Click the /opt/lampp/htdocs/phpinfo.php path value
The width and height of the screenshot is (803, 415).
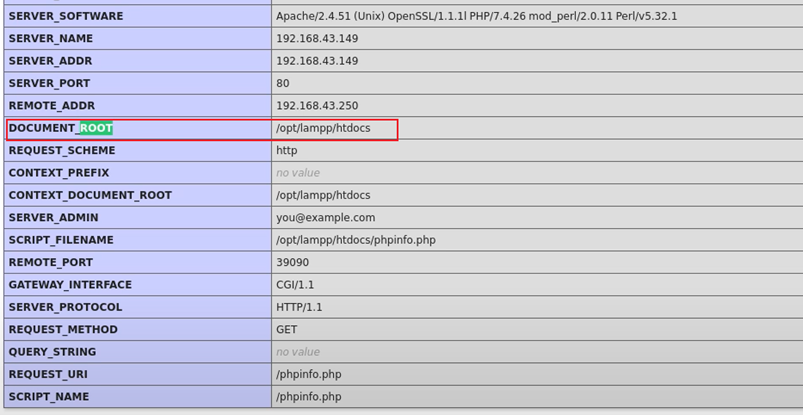(356, 240)
